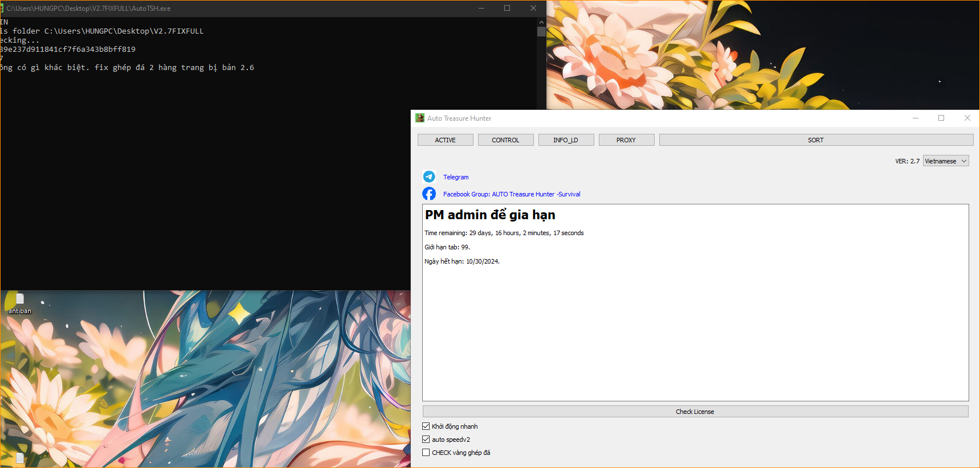Disable the Khởi động nhanh checkbox
This screenshot has width=980, height=468.
click(426, 426)
